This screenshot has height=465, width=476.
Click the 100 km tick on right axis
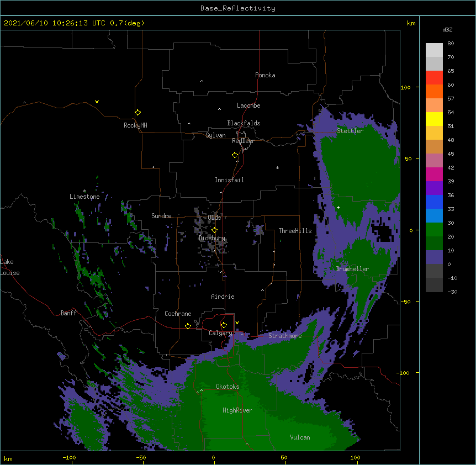click(405, 87)
